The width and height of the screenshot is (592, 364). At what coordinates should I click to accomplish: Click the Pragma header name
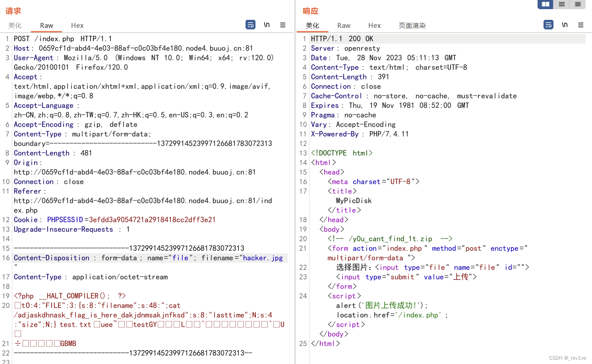pyautogui.click(x=323, y=115)
